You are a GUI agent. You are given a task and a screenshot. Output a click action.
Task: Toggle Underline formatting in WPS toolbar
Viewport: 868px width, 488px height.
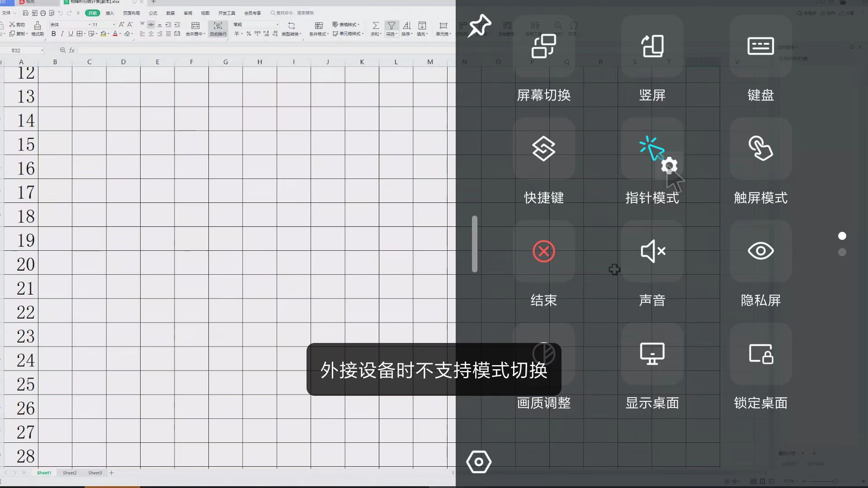pos(71,34)
